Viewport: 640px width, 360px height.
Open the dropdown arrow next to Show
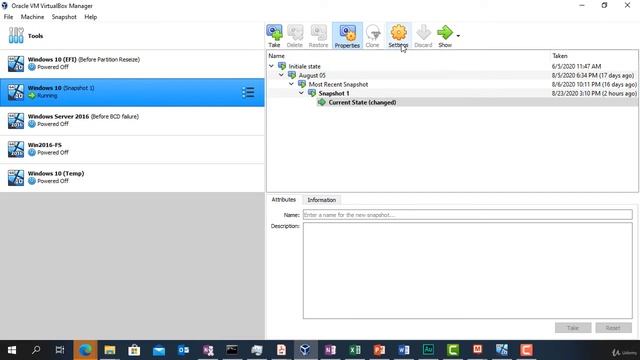pyautogui.click(x=458, y=36)
